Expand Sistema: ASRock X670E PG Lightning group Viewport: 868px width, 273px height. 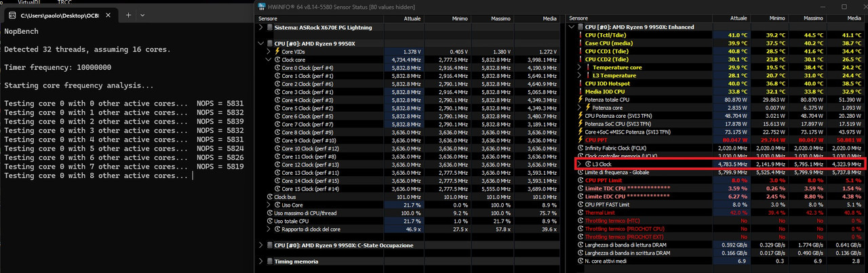tap(262, 28)
